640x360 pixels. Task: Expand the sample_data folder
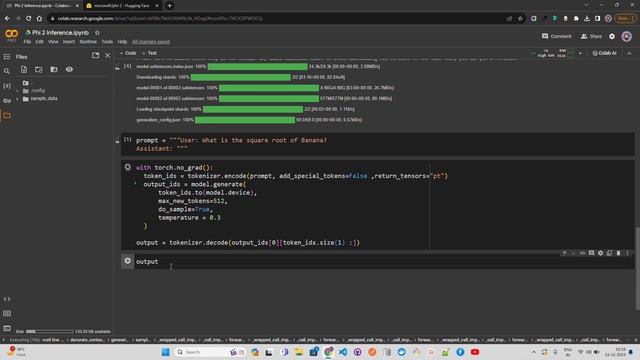click(x=18, y=99)
